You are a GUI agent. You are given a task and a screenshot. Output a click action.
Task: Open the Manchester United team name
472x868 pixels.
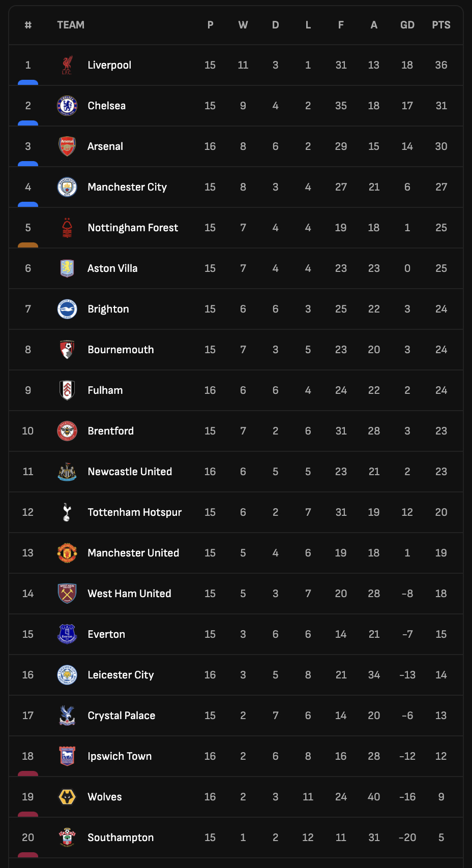(x=133, y=553)
